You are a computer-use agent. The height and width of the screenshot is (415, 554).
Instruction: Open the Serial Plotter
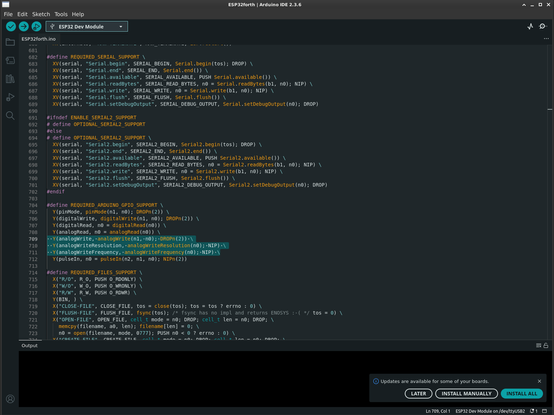530,26
